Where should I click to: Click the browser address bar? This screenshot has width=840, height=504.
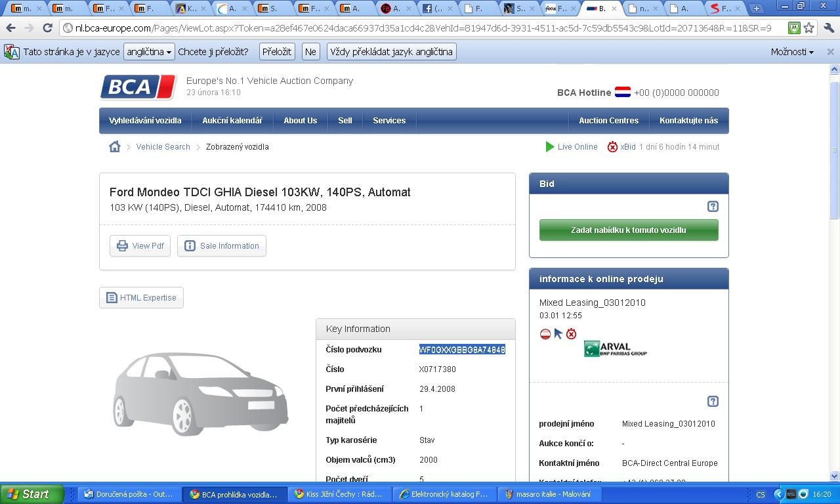tap(420, 28)
